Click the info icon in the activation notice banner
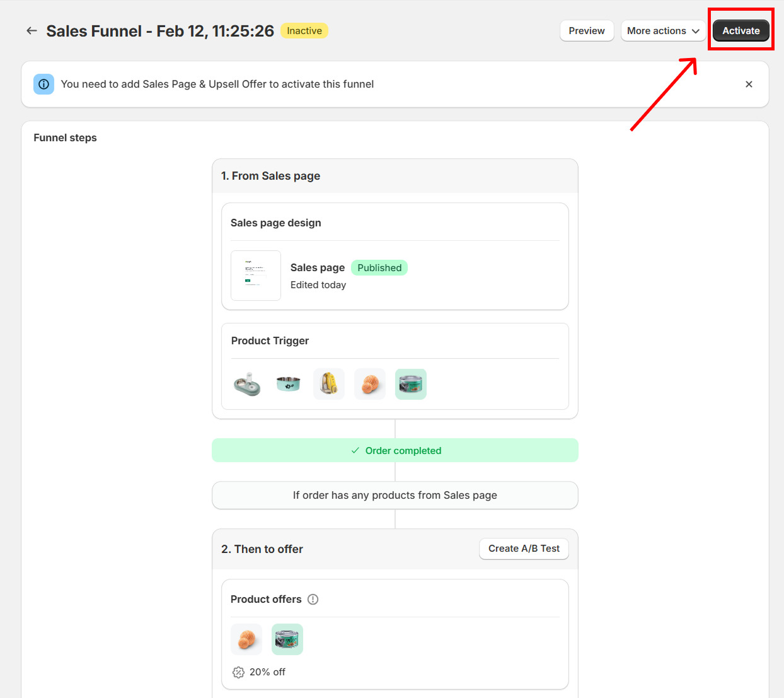Viewport: 784px width, 698px height. 43,84
